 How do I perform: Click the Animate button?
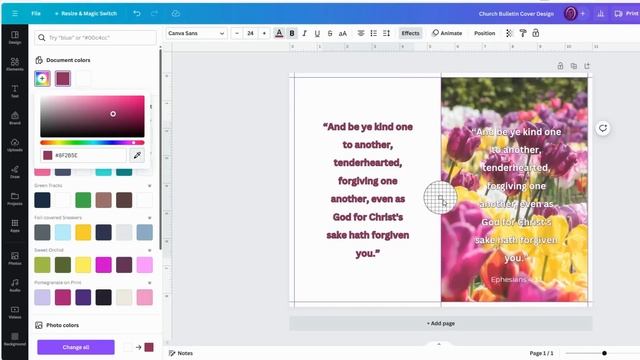pyautogui.click(x=447, y=33)
